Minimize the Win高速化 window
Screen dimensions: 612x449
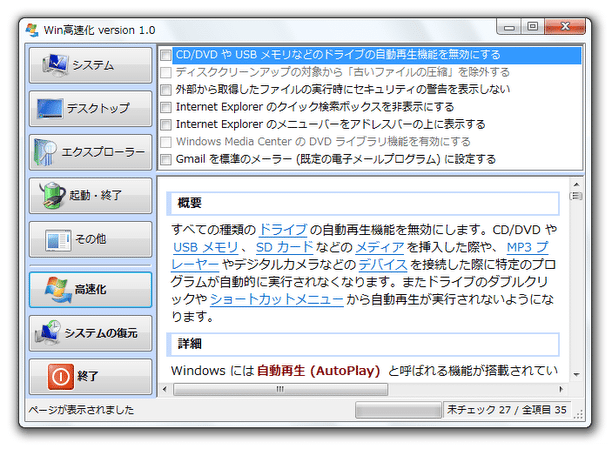click(x=509, y=27)
